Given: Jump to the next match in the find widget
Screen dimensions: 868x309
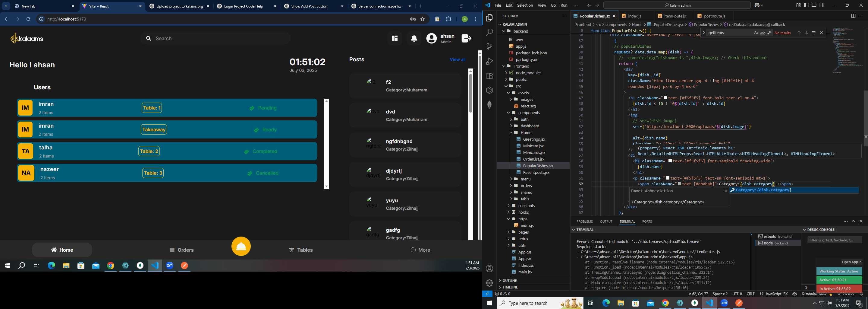Looking at the screenshot, I should point(806,33).
